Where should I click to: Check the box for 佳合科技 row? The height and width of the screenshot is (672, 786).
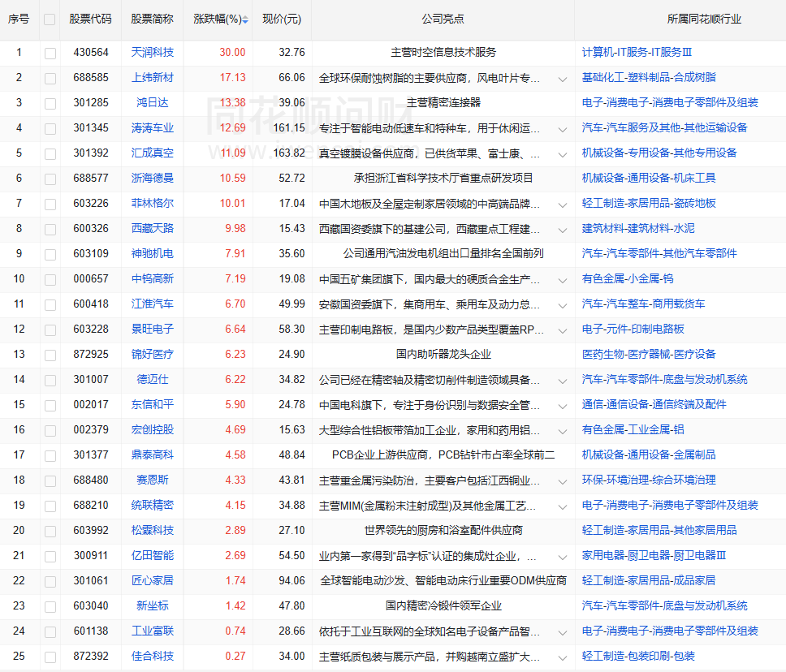tap(50, 657)
